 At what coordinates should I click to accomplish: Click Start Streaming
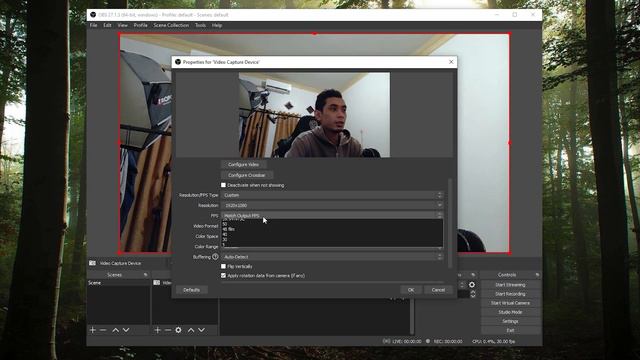[510, 285]
